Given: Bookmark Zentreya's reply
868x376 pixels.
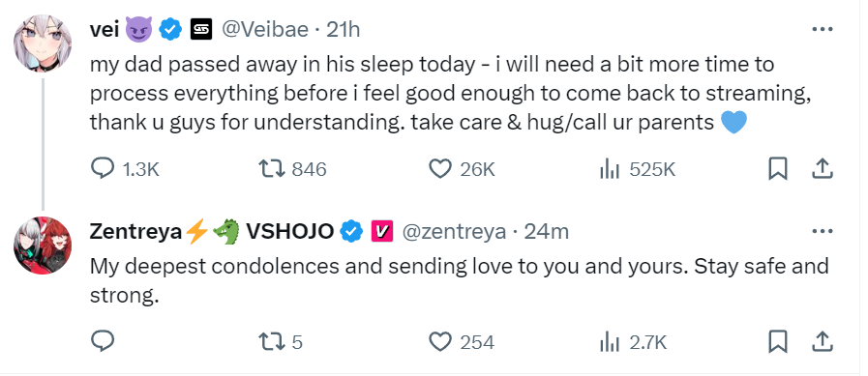Looking at the screenshot, I should (778, 342).
